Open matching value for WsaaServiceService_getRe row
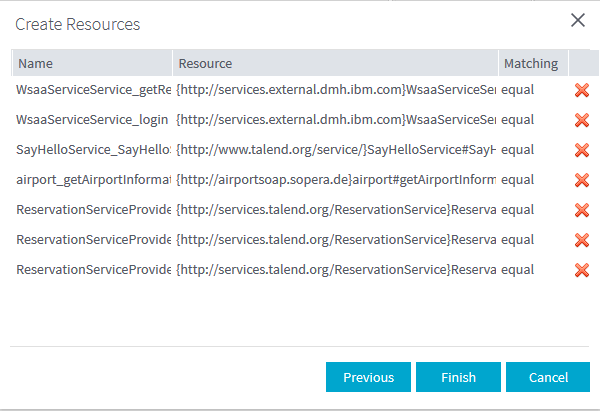This screenshot has height=411, width=600. pyautogui.click(x=532, y=90)
